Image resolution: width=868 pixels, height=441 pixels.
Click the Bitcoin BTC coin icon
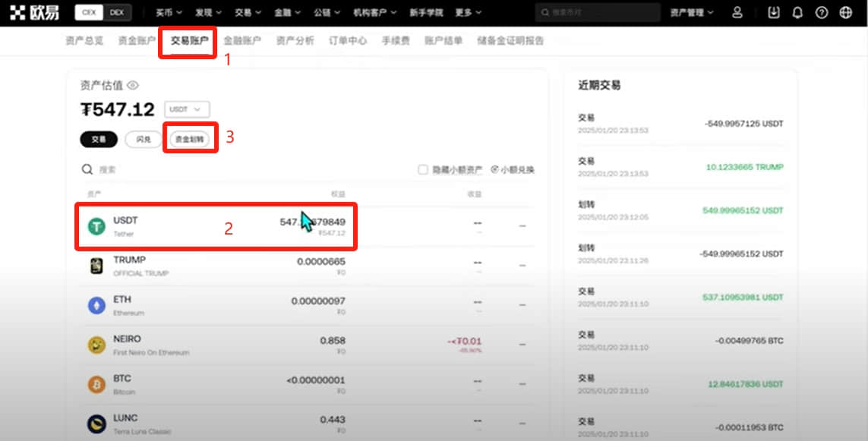(97, 384)
